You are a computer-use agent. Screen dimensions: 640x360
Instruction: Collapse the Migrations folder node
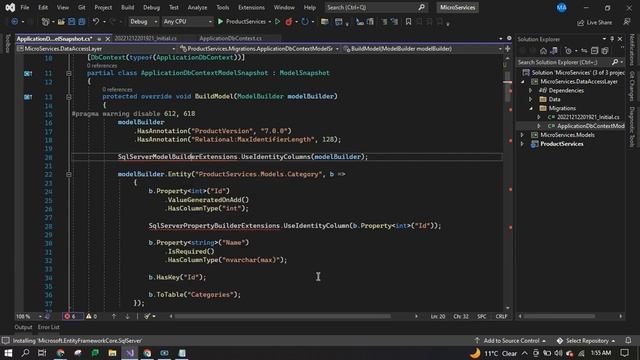(x=531, y=109)
